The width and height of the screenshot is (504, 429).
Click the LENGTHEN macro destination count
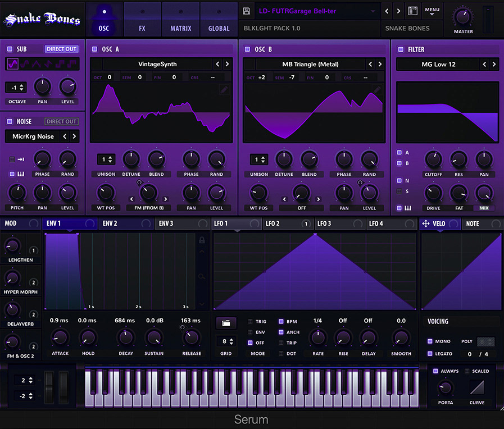[33, 250]
